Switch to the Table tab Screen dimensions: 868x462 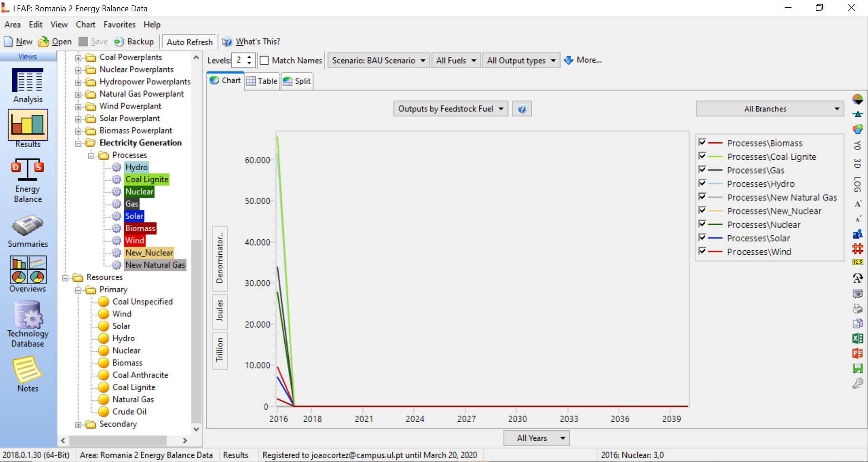click(x=262, y=81)
